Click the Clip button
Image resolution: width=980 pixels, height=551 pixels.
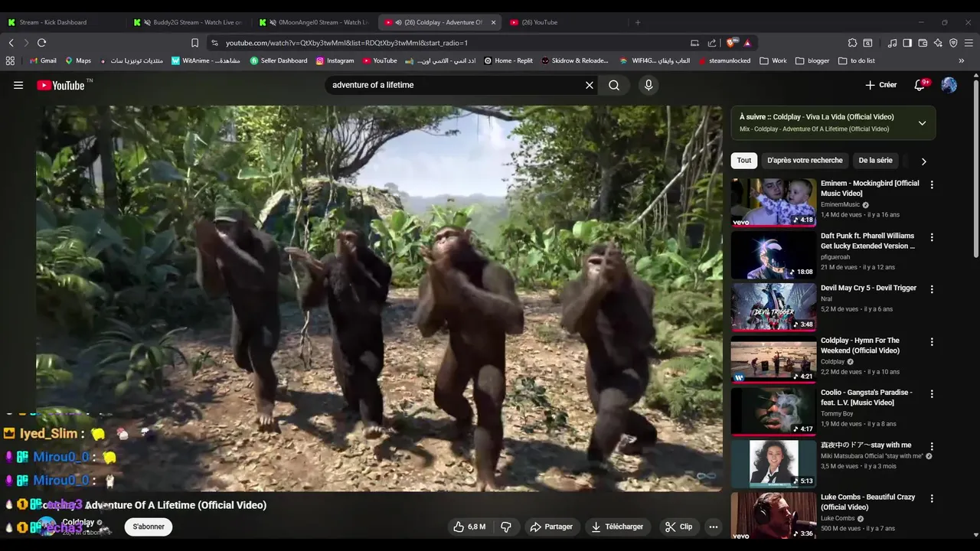click(x=679, y=527)
